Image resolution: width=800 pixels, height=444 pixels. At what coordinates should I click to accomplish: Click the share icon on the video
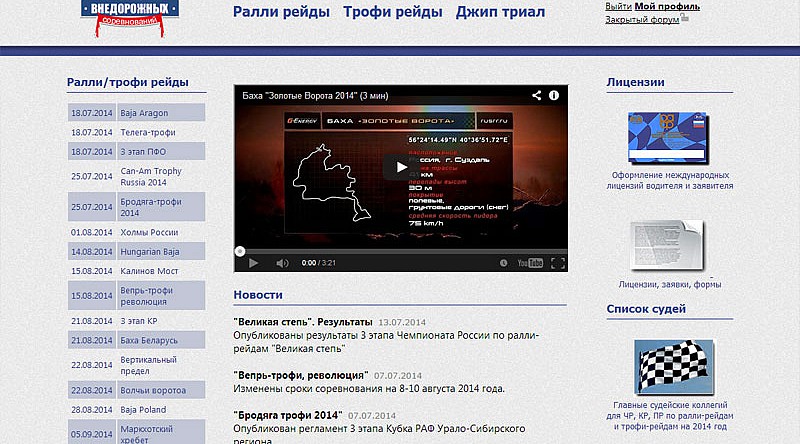click(x=537, y=95)
